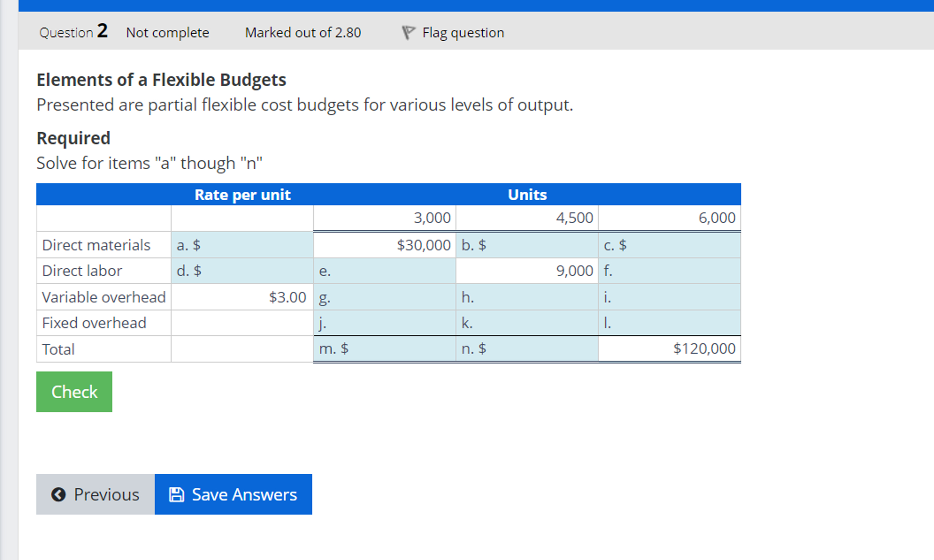Screen dimensions: 934x560
Task: Click the flag icon beside Flag question
Action: pyautogui.click(x=408, y=32)
